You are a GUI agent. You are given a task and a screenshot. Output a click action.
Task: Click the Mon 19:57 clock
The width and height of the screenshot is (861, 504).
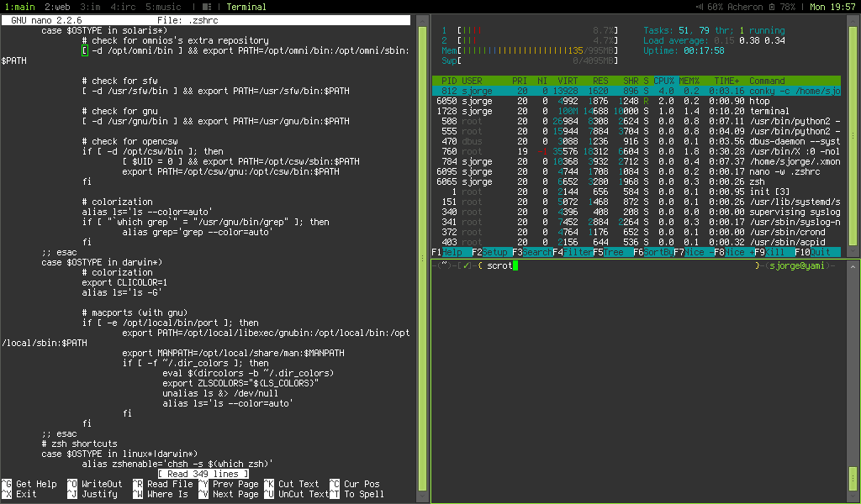point(832,7)
